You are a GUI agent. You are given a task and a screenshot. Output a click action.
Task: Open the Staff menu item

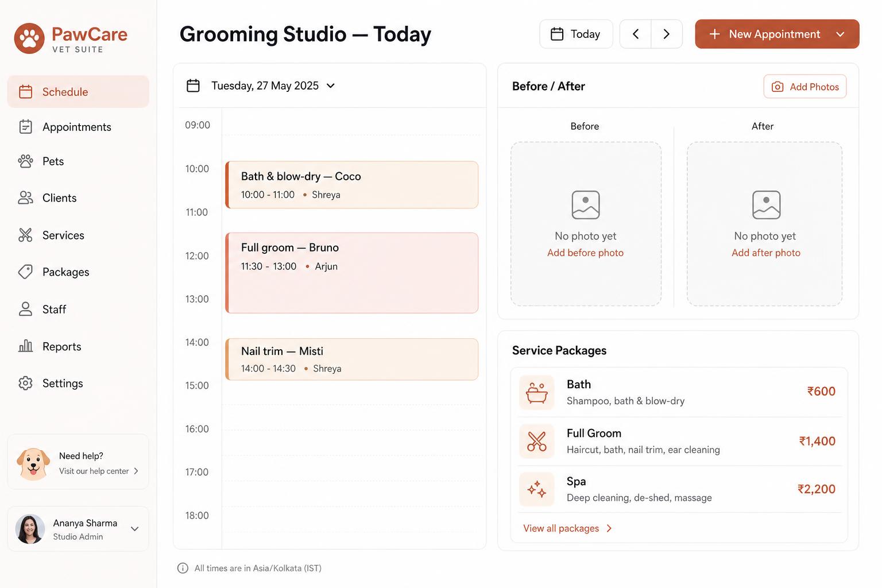[78, 310]
